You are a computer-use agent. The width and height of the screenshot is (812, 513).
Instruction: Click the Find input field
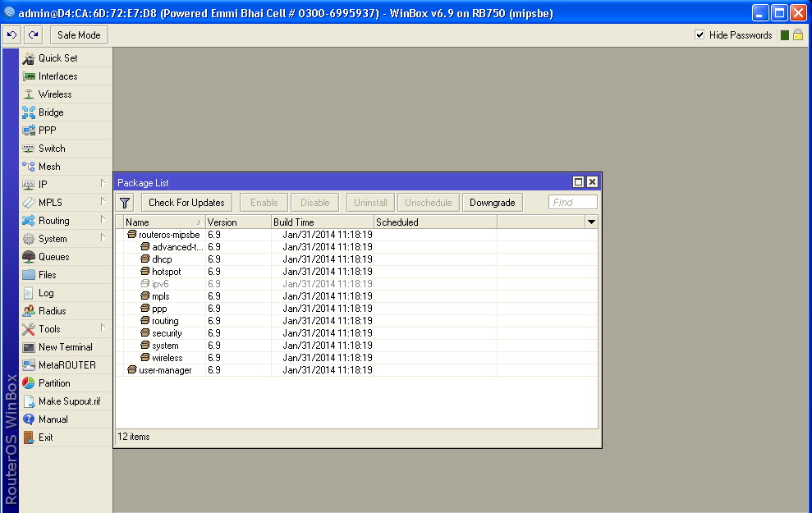point(572,202)
